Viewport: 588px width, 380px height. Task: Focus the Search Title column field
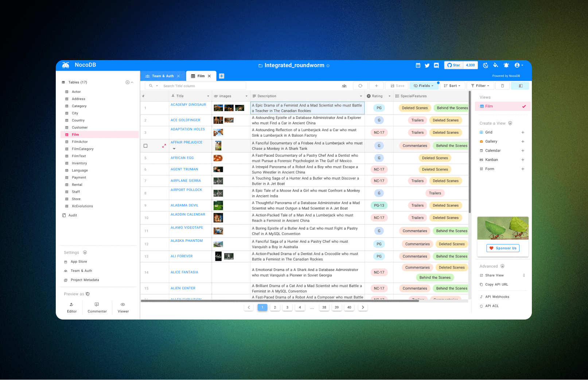203,86
